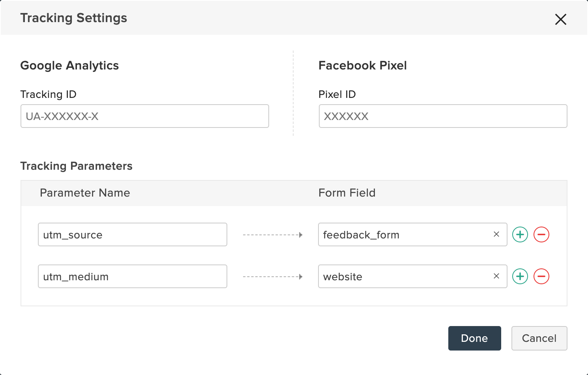Click the Google Analytics heading
The image size is (588, 375).
[69, 66]
